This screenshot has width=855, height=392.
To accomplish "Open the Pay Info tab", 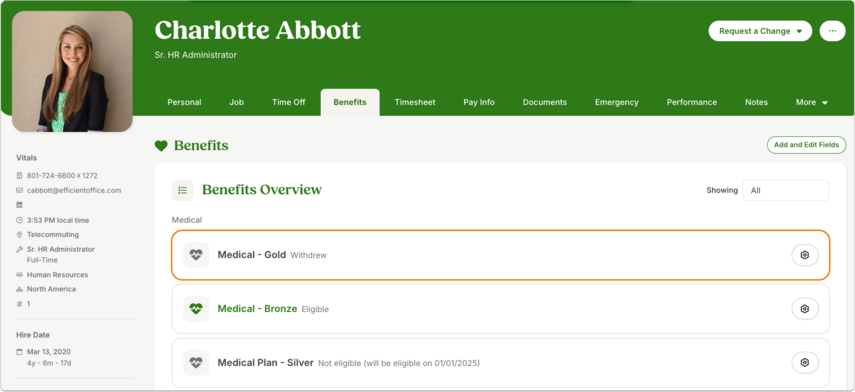I will click(479, 102).
